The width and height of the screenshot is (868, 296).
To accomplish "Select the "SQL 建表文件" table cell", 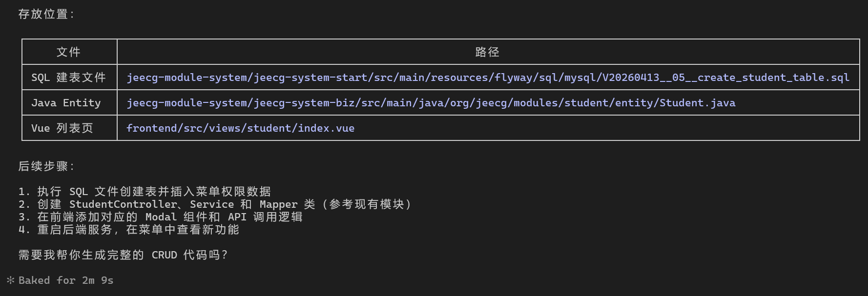I will pyautogui.click(x=69, y=78).
